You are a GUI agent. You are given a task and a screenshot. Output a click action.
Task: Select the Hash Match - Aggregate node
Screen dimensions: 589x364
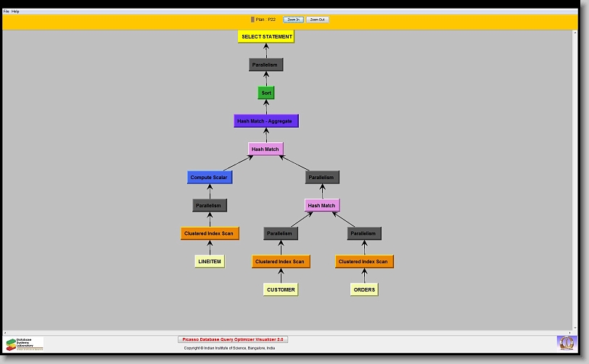(x=265, y=121)
